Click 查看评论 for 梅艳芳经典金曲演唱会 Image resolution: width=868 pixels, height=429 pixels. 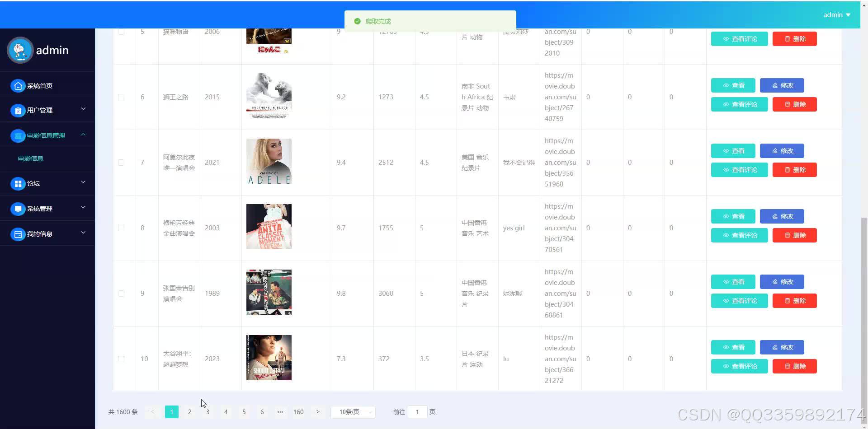pos(740,235)
